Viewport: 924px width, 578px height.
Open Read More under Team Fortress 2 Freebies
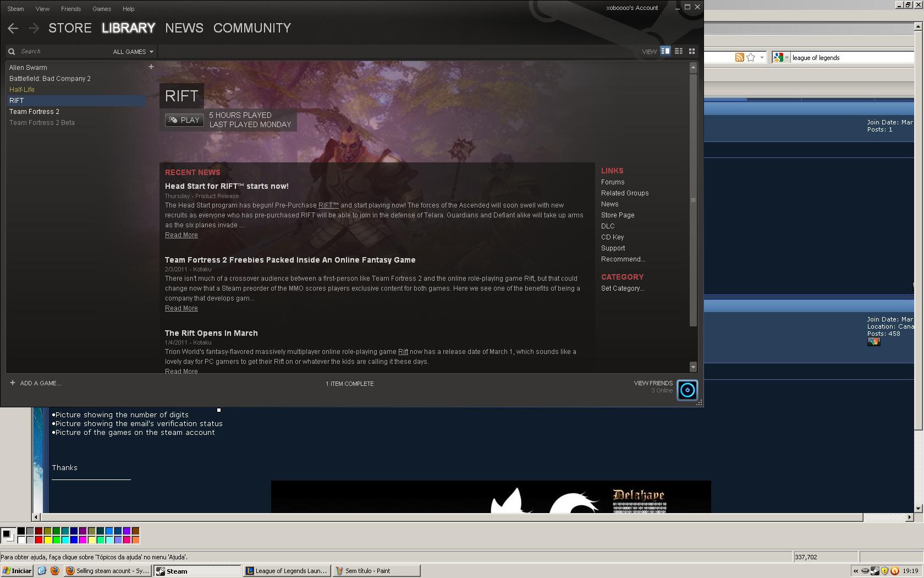182,308
